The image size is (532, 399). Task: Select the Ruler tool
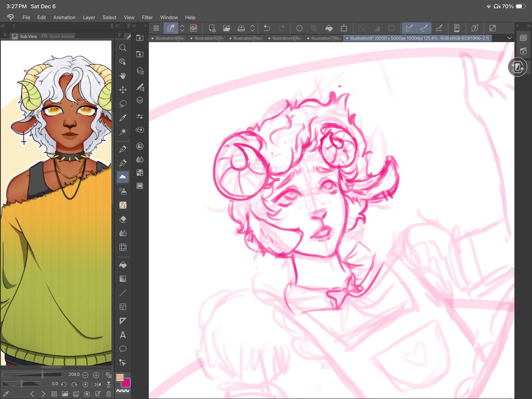tap(123, 321)
